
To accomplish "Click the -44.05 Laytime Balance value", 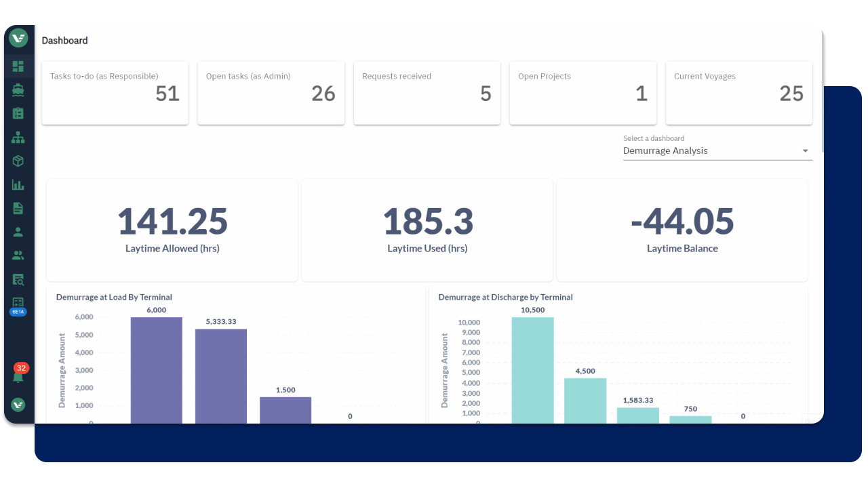I will pyautogui.click(x=682, y=221).
